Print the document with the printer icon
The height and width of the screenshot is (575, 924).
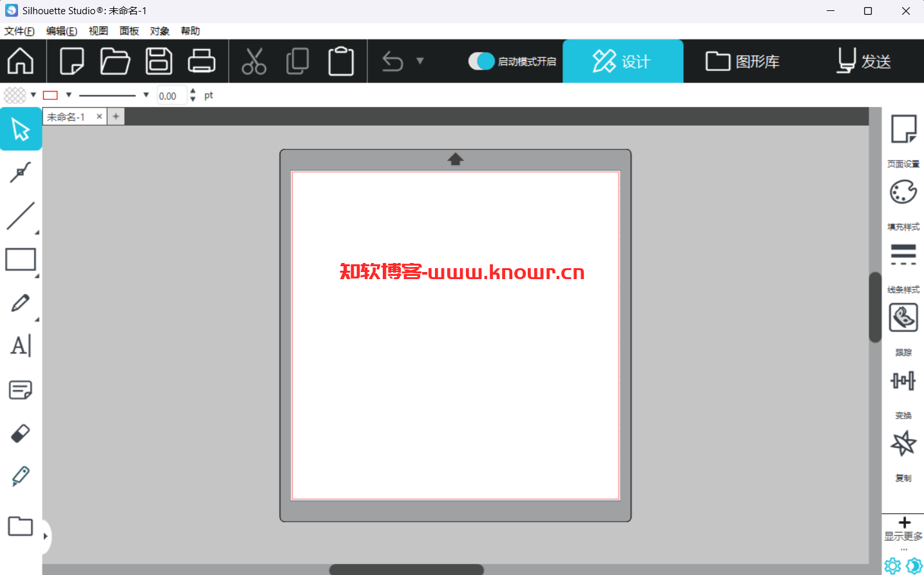pyautogui.click(x=202, y=61)
